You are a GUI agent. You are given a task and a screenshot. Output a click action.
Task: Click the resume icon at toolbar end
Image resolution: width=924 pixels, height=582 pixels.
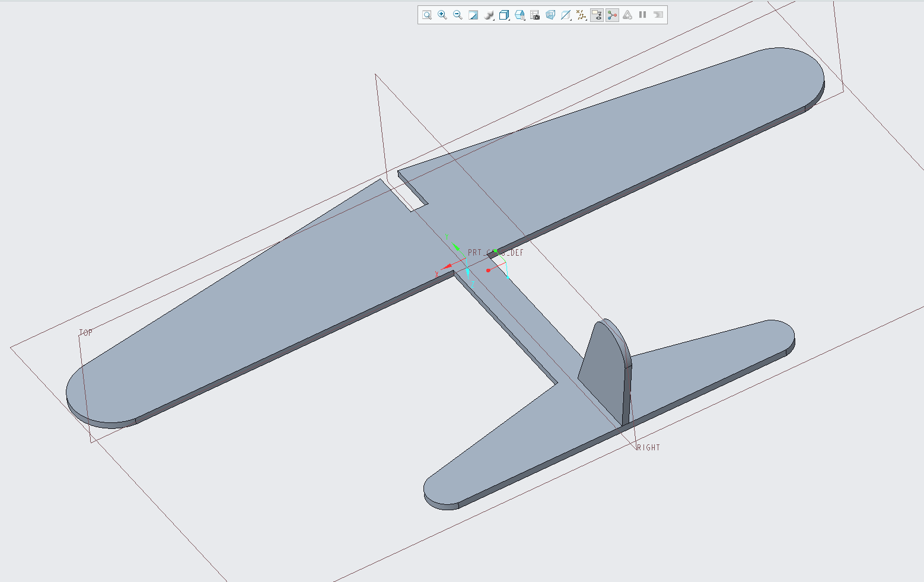tap(658, 15)
